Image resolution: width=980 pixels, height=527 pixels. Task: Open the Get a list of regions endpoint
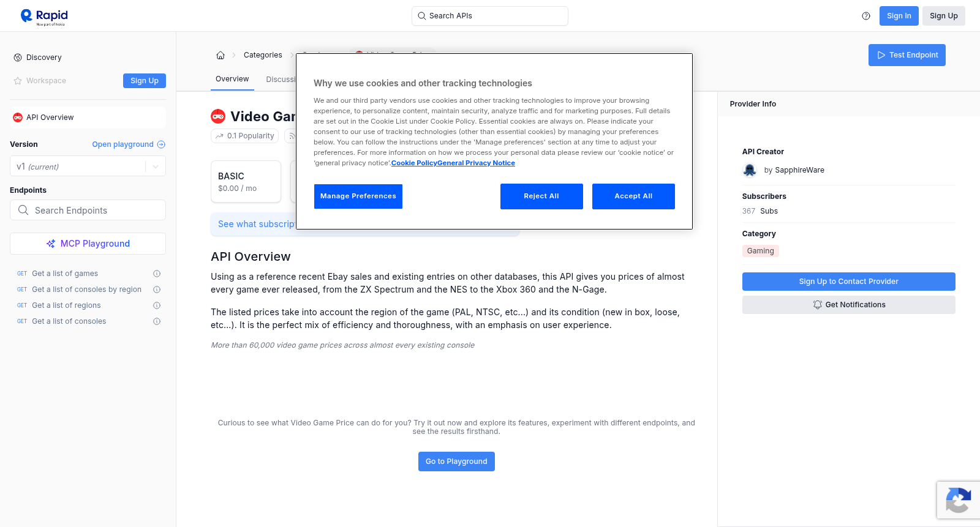tap(66, 305)
